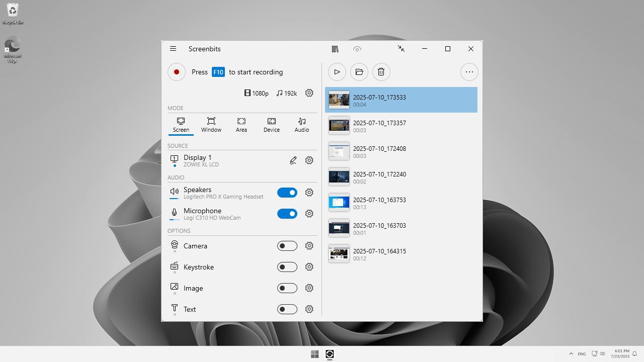Open quick settings with the gear beside 192k
Viewport: 644px width, 362px height.
tap(309, 93)
